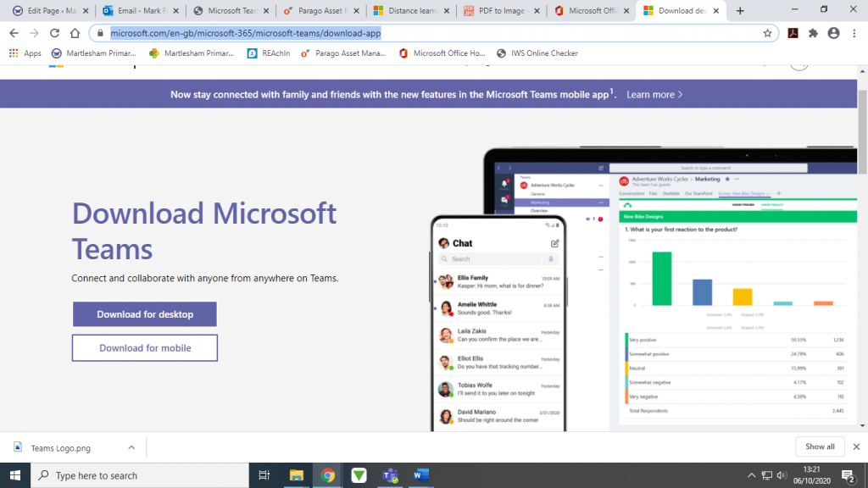
Task: Open the Adobe PDF extension icon
Action: click(793, 33)
